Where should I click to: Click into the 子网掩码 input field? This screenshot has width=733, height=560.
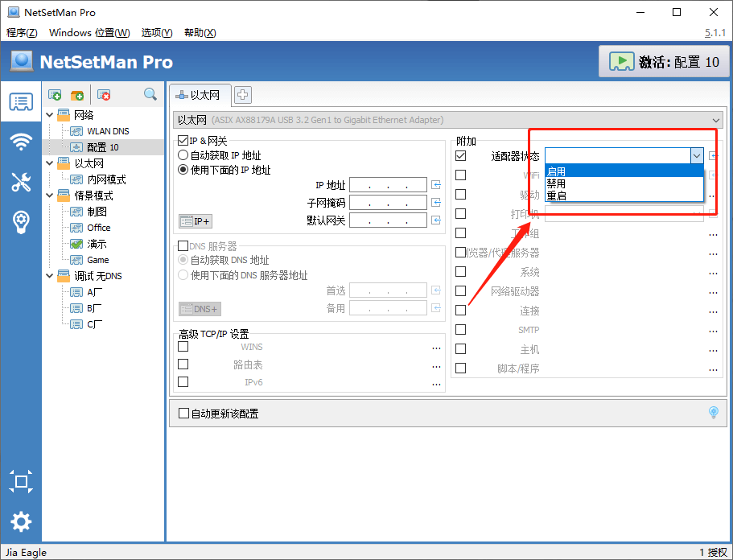click(x=388, y=203)
